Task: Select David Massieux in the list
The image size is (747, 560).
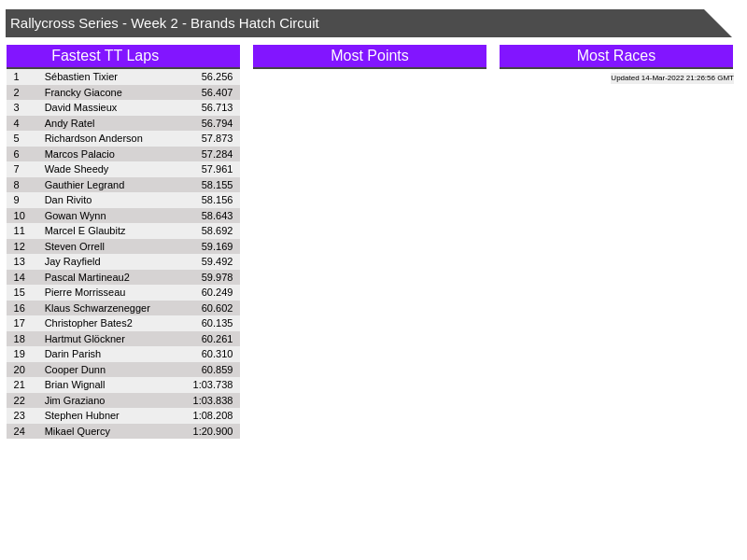Action: coord(80,107)
